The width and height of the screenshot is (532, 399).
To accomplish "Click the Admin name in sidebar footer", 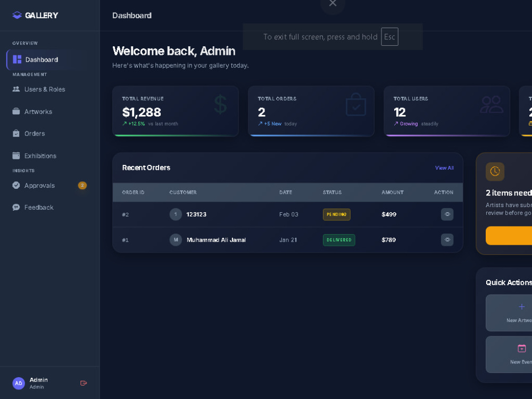I will (x=38, y=380).
